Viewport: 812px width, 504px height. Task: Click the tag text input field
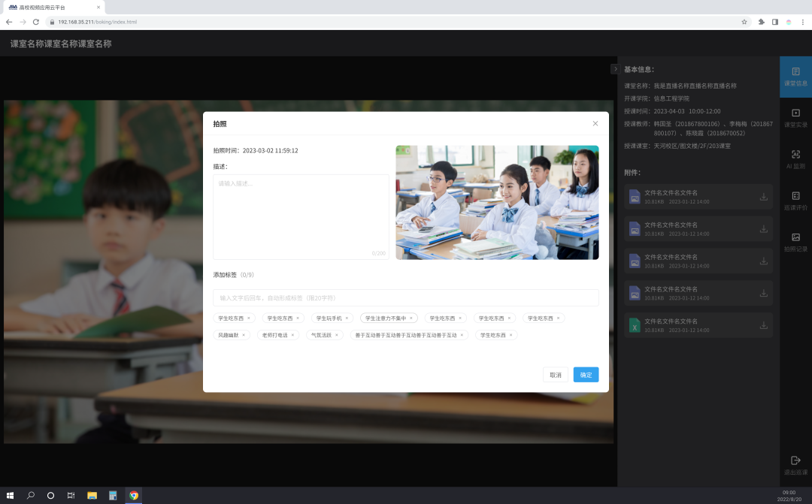[x=405, y=297]
